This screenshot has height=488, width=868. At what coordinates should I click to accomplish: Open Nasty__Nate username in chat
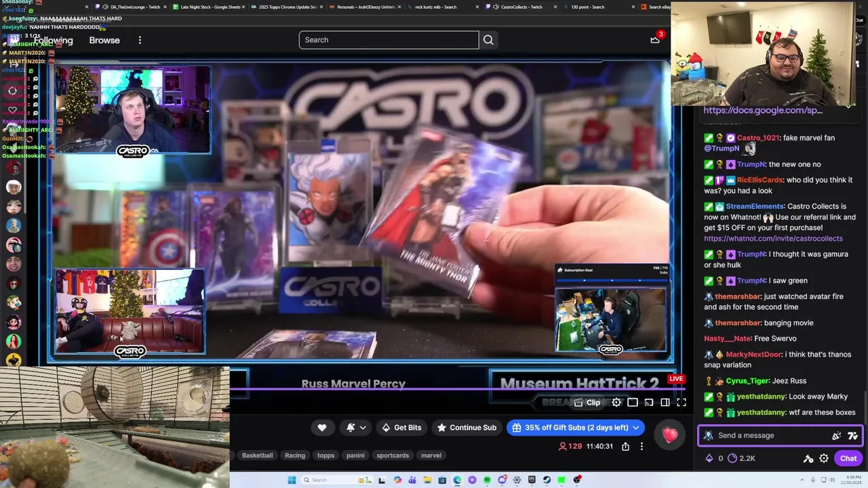pos(728,339)
